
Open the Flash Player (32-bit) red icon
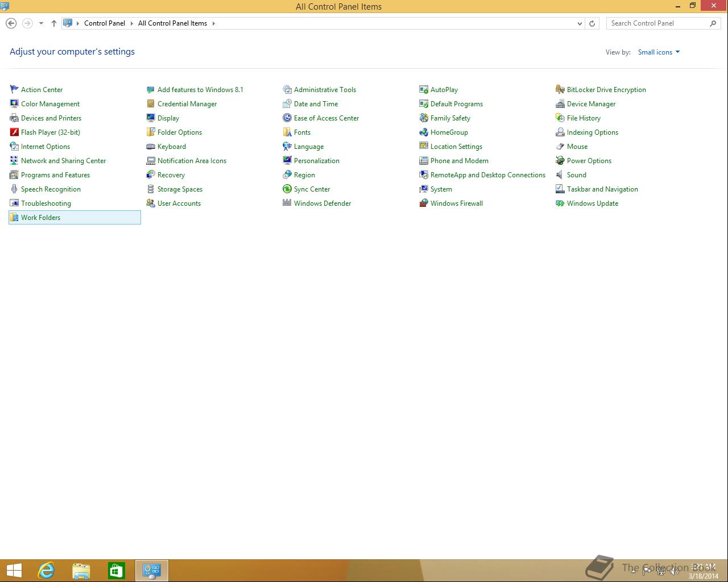click(x=14, y=132)
